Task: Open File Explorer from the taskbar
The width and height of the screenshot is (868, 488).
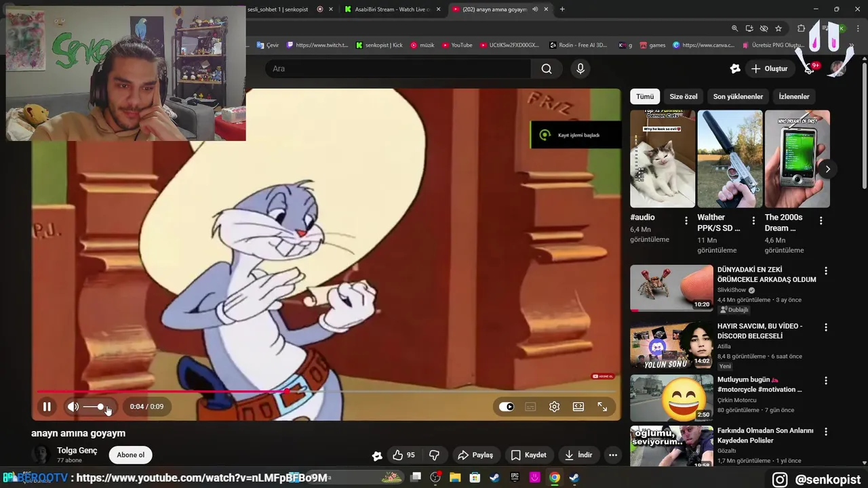Action: tap(455, 477)
